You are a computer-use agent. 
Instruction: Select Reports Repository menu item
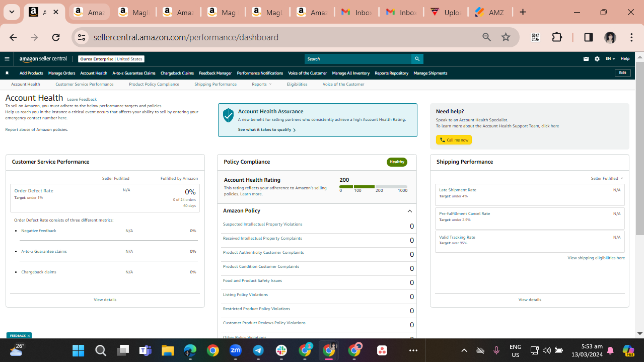click(x=391, y=73)
